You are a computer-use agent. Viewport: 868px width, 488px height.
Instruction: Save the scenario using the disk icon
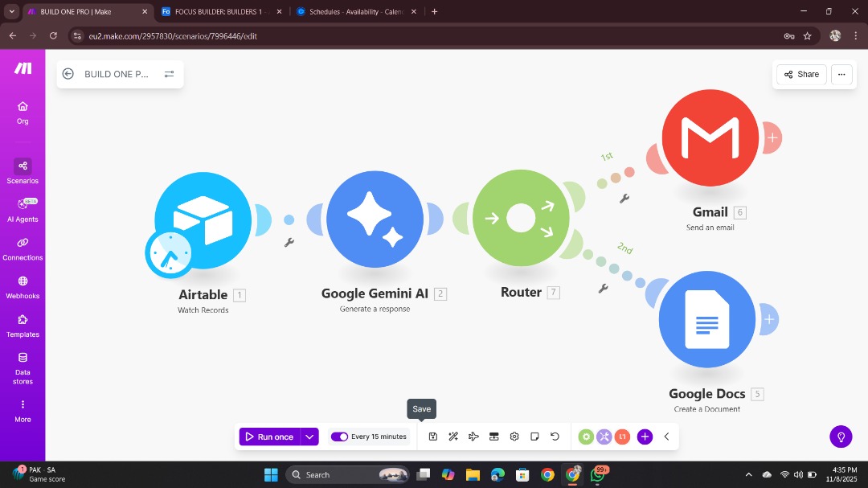pos(433,436)
